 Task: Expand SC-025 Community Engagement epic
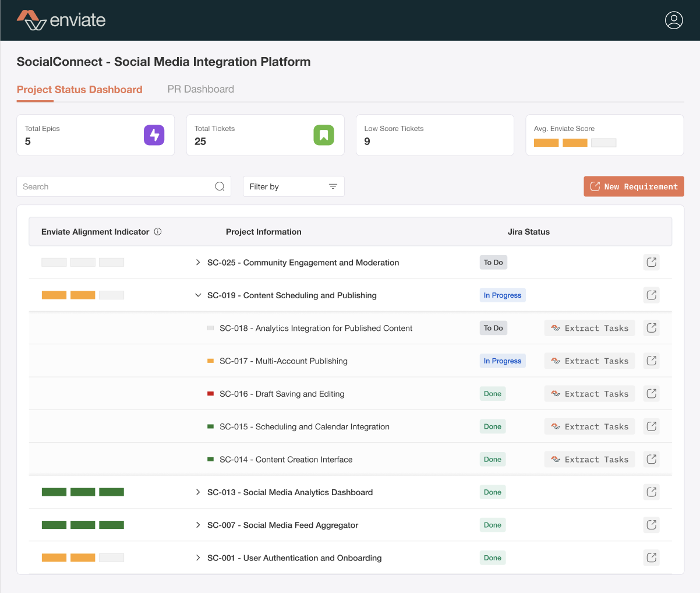(x=198, y=263)
